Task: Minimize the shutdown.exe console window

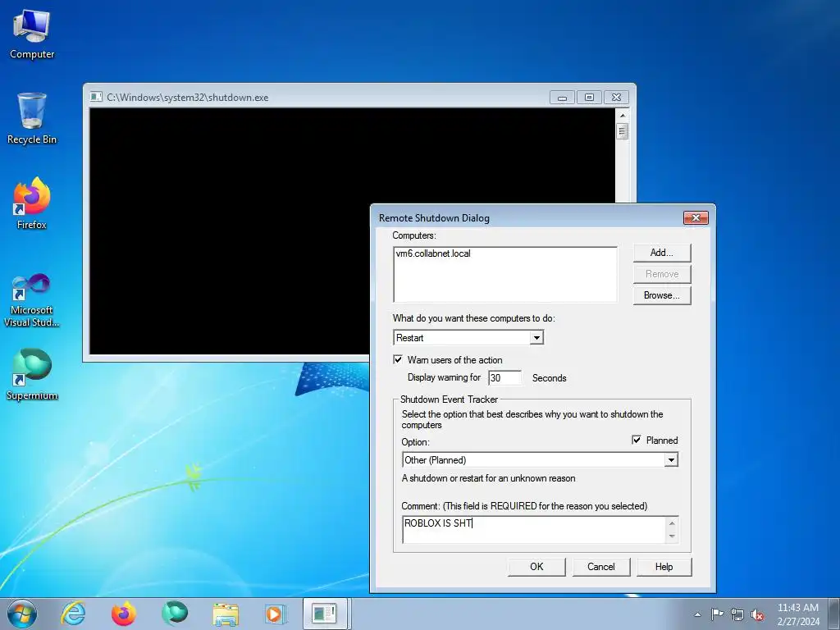Action: pos(562,97)
